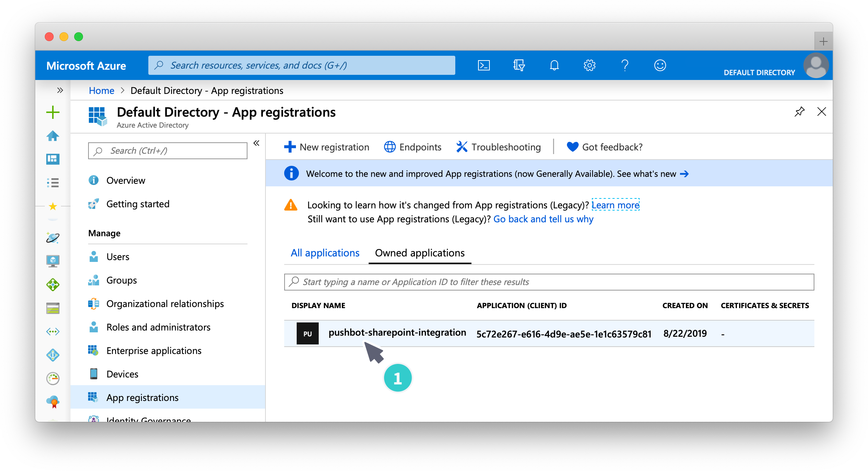Open feedback smiley icon
This screenshot has width=868, height=471.
click(x=660, y=65)
